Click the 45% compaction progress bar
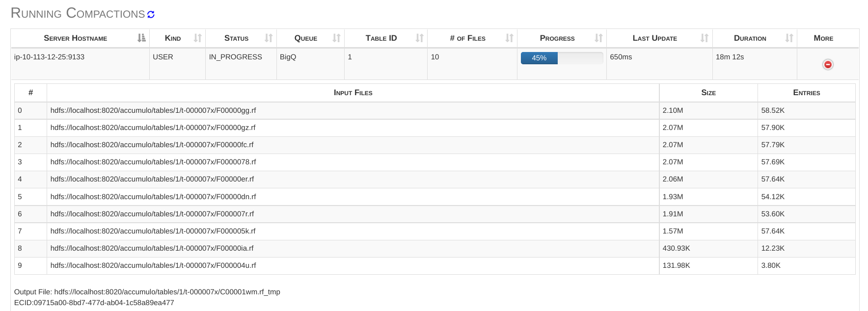This screenshot has width=868, height=311. tap(562, 58)
